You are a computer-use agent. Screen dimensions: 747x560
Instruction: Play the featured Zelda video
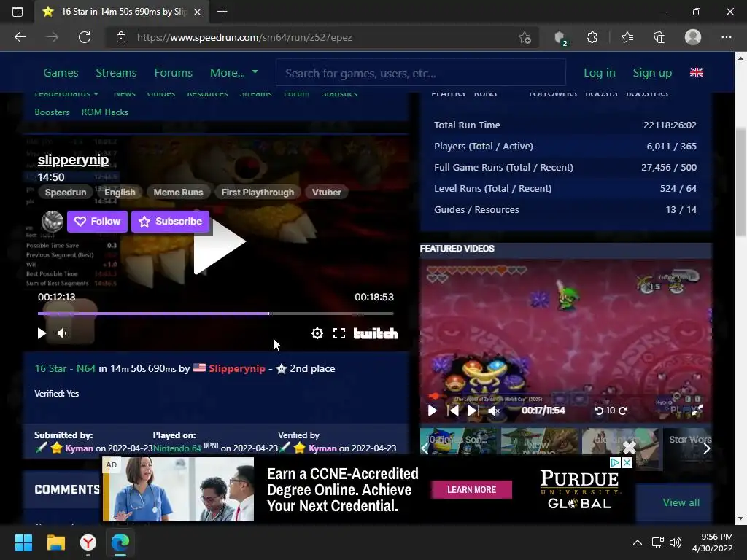(432, 411)
